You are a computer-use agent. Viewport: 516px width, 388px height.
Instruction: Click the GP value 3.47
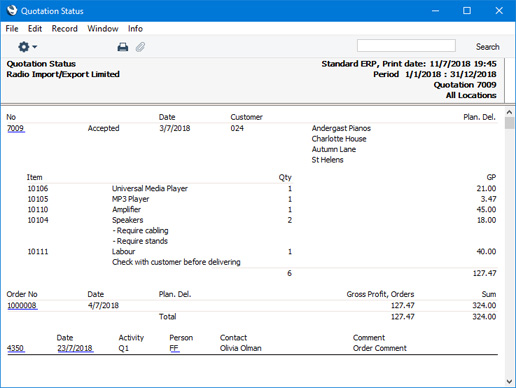pos(488,199)
